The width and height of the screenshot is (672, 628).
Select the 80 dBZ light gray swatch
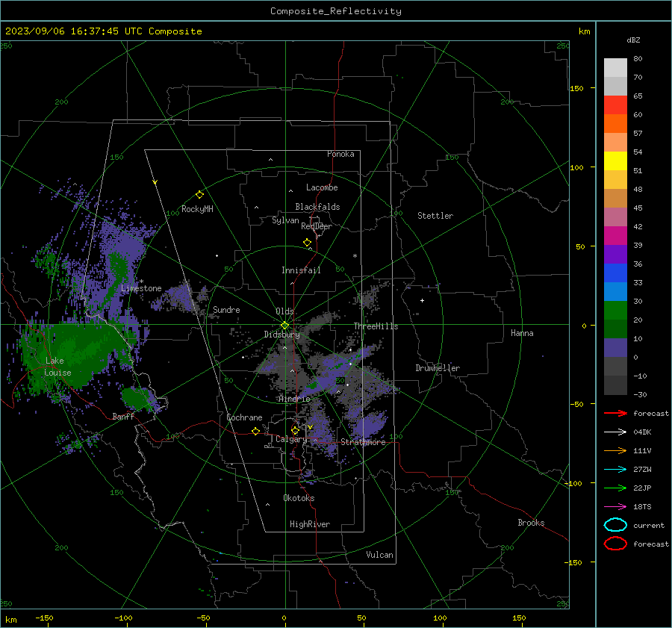615,68
